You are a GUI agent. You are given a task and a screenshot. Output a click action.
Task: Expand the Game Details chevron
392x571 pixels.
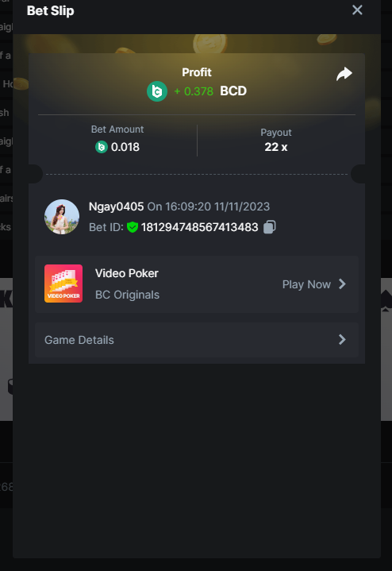[x=342, y=339]
